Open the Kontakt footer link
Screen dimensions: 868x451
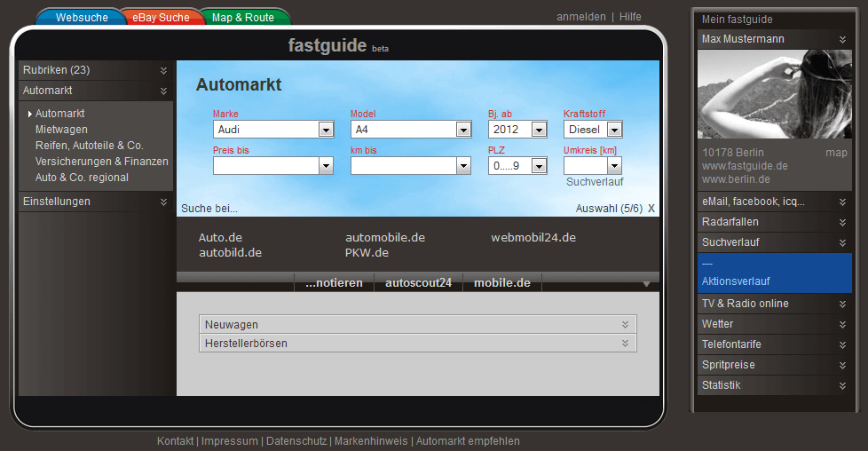(x=175, y=441)
